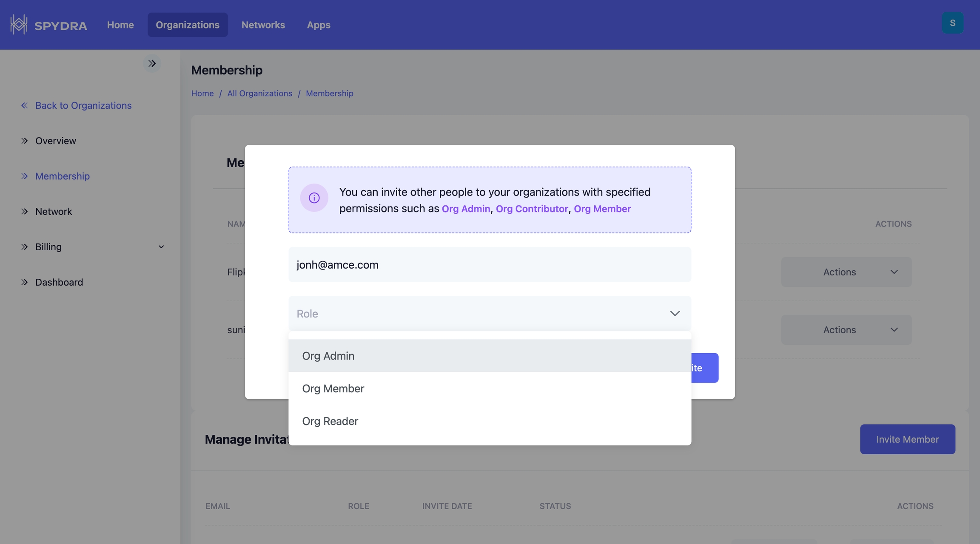This screenshot has width=980, height=544.
Task: Switch to the Networks tab
Action: pyautogui.click(x=263, y=25)
